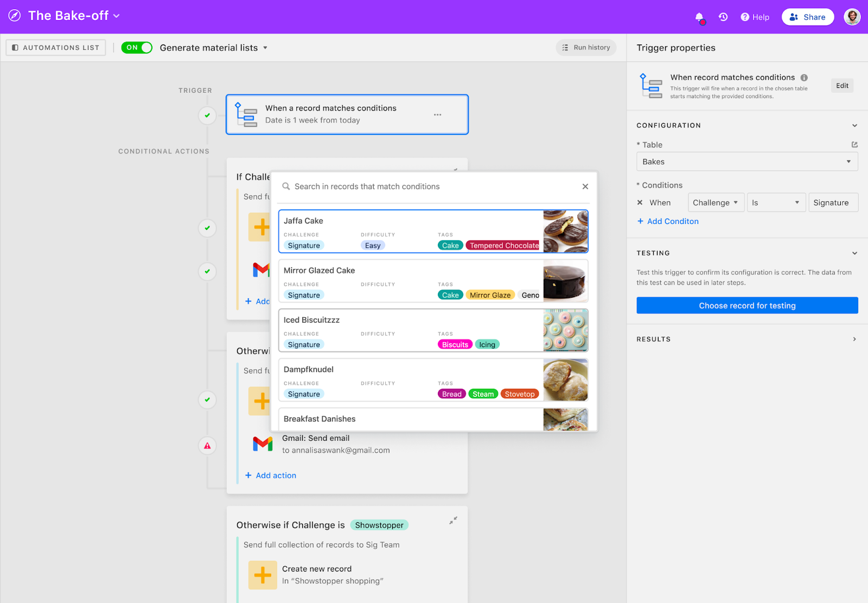
Task: Select the record matches conditions trigger card
Action: 347,114
